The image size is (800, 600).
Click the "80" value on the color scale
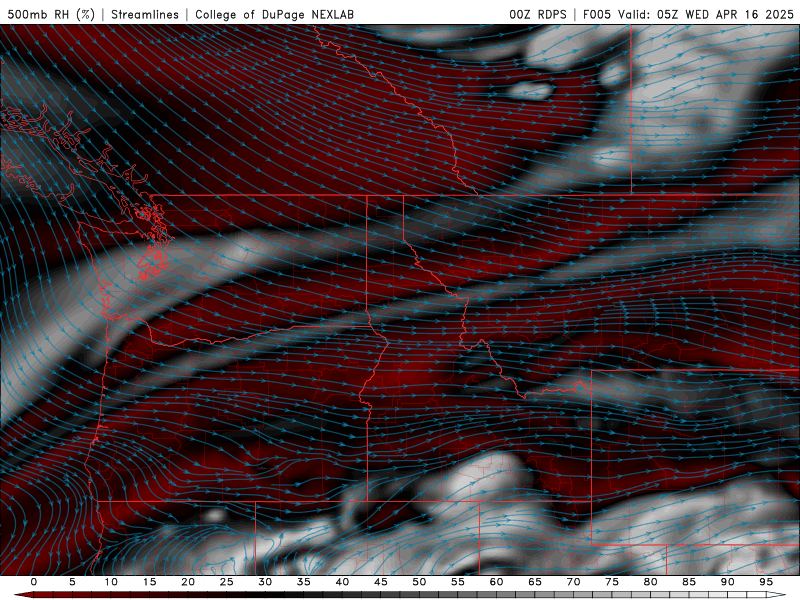tap(651, 582)
